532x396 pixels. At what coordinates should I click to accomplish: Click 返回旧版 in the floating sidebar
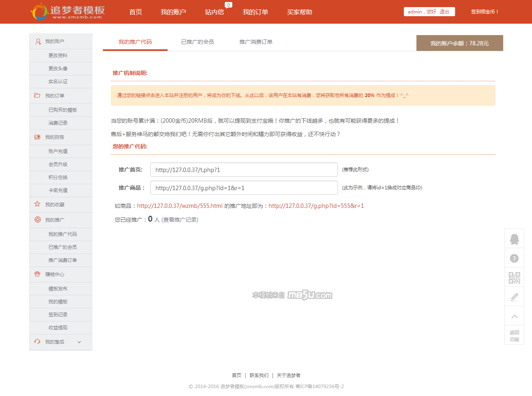tap(514, 336)
